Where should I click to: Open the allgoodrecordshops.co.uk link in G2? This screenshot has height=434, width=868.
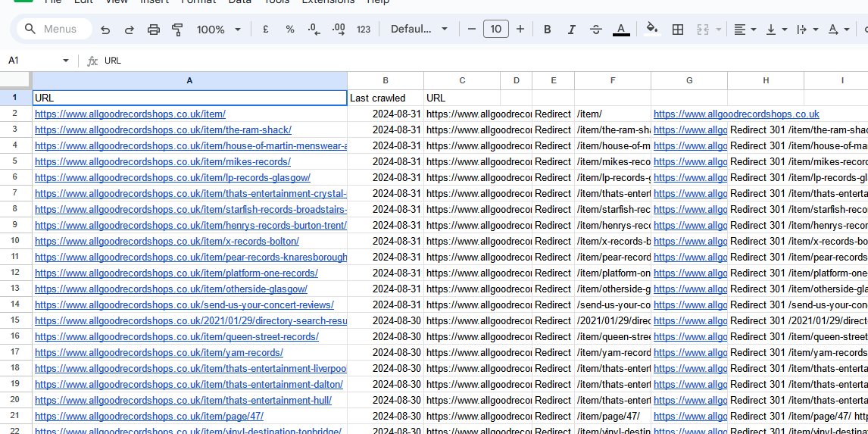[x=736, y=114]
